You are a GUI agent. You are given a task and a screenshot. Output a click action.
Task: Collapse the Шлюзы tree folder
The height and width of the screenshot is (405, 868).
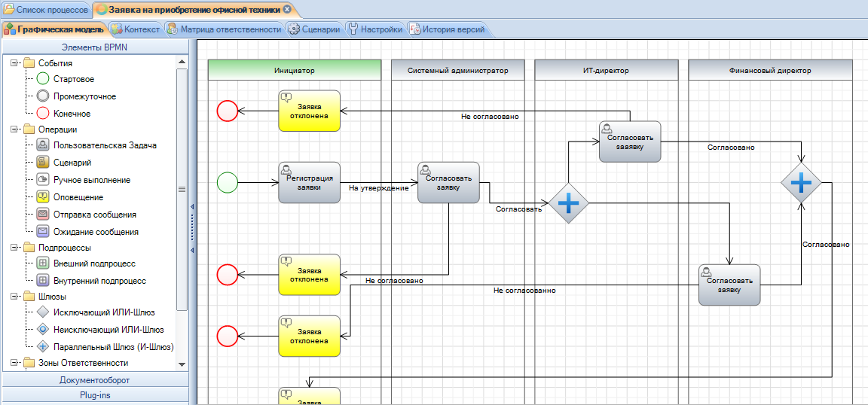14,297
